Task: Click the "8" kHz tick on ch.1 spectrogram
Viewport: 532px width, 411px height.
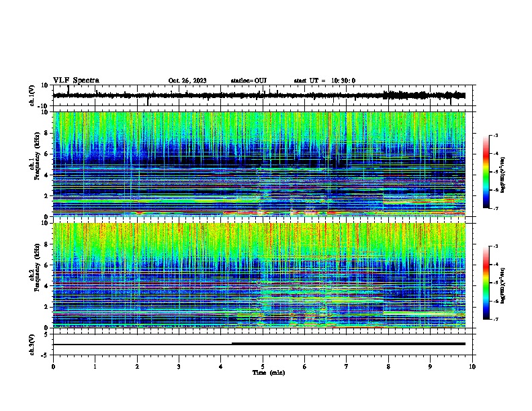Action: (x=46, y=133)
